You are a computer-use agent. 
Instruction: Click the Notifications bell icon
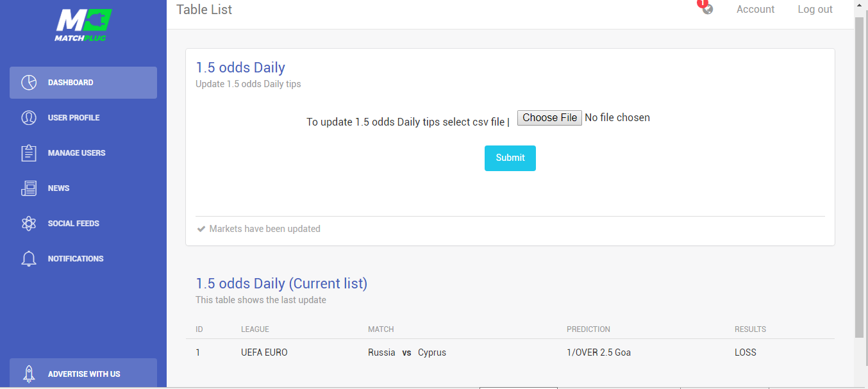click(29, 259)
